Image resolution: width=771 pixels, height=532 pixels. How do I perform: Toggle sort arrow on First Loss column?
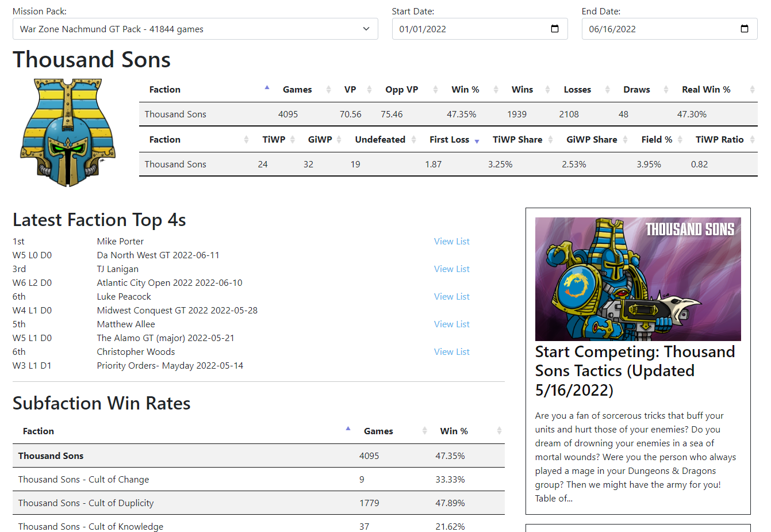477,140
